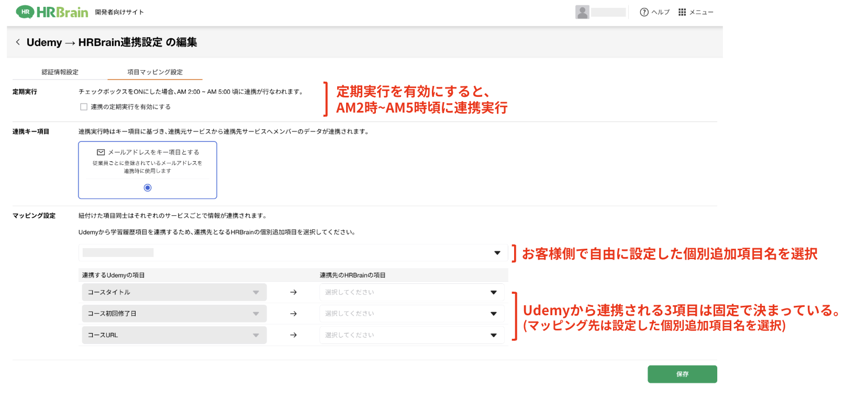The image size is (868, 399).
Task: Click the user avatar icon
Action: coord(582,12)
